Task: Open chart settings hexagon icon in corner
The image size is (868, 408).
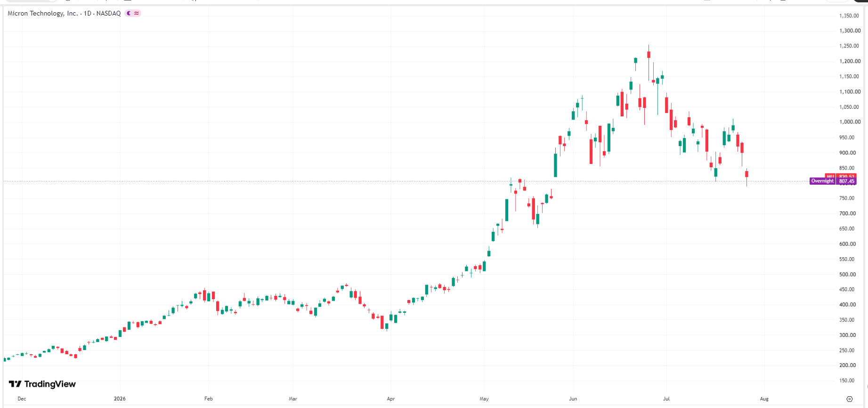Action: [850, 399]
